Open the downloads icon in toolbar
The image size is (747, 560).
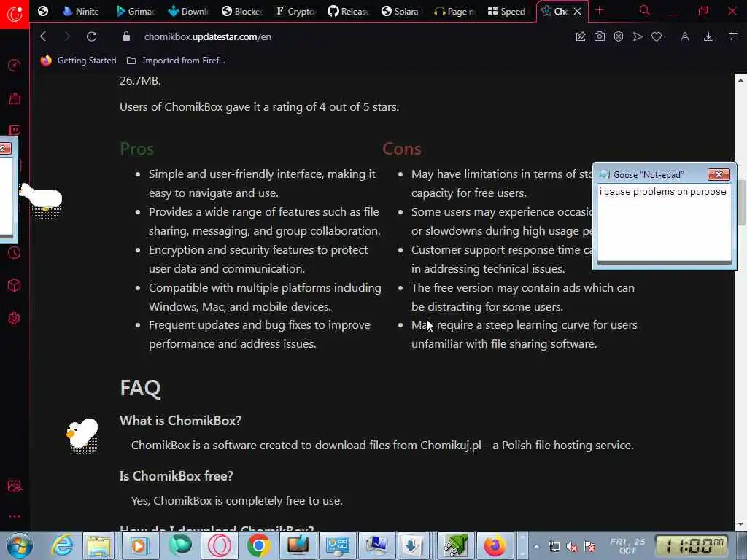708,36
